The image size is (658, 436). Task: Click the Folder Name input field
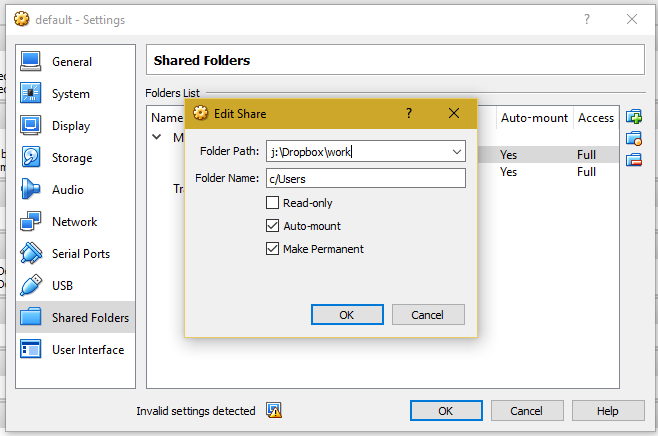pos(365,178)
